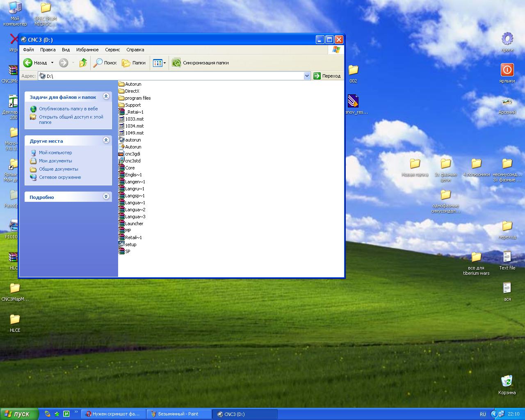Select the 1049.mst file
The width and height of the screenshot is (525, 420).
pyautogui.click(x=131, y=133)
